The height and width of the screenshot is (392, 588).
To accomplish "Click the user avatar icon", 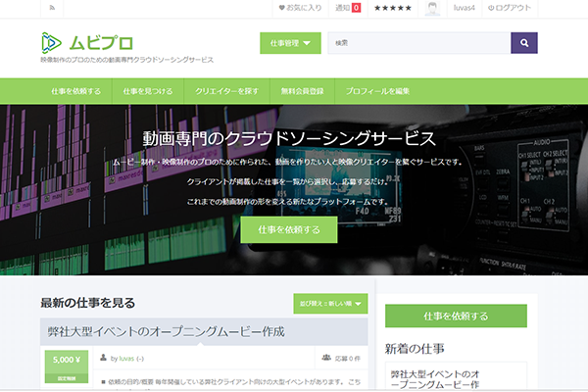I will (x=433, y=9).
